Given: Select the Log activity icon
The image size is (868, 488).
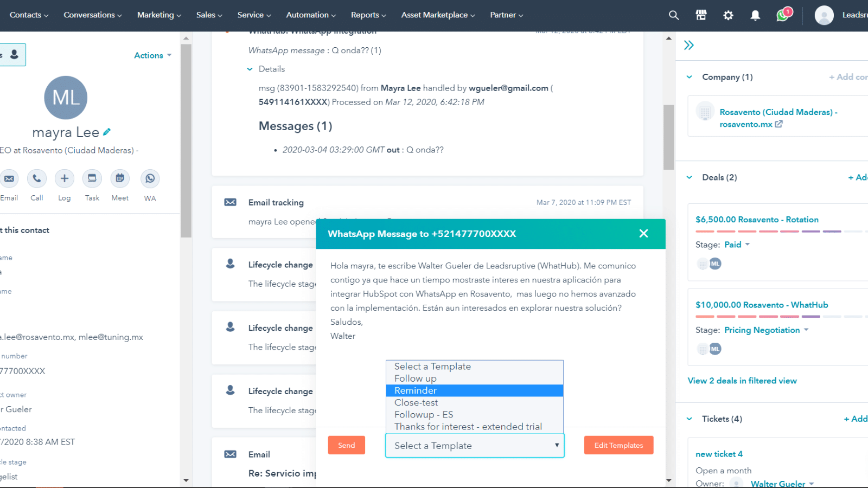Looking at the screenshot, I should pyautogui.click(x=64, y=178).
